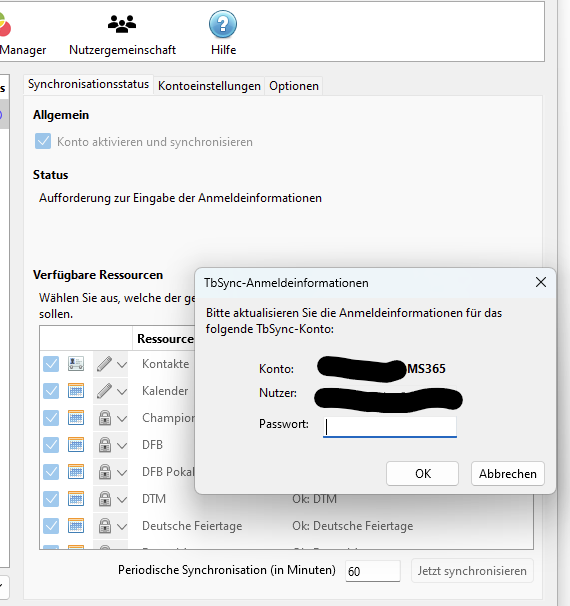Expand access dropdown for Deutsche Feiertage
The width and height of the screenshot is (570, 606).
[122, 527]
